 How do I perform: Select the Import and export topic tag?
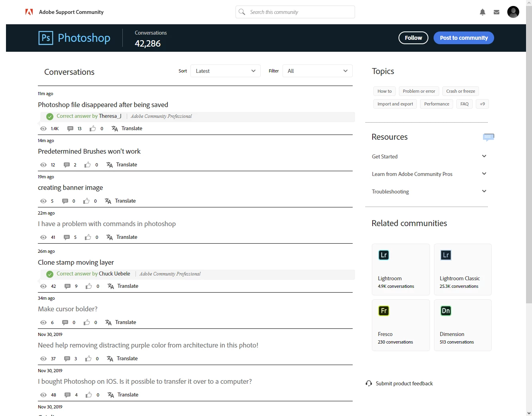click(395, 104)
